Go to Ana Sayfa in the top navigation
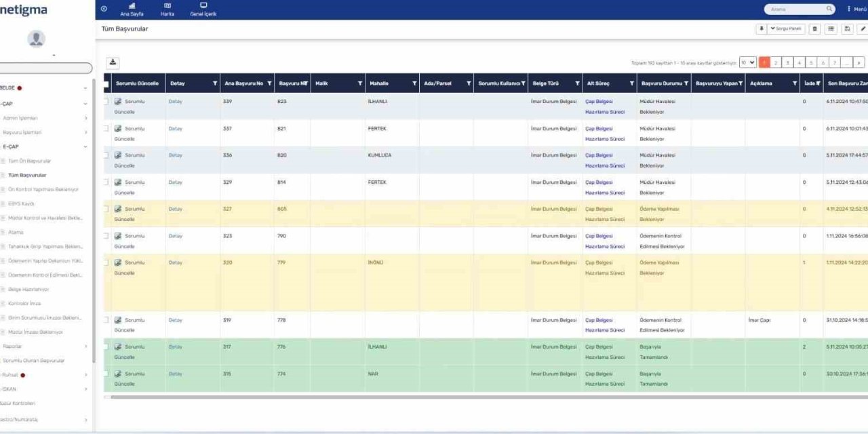868x434 pixels. point(132,9)
